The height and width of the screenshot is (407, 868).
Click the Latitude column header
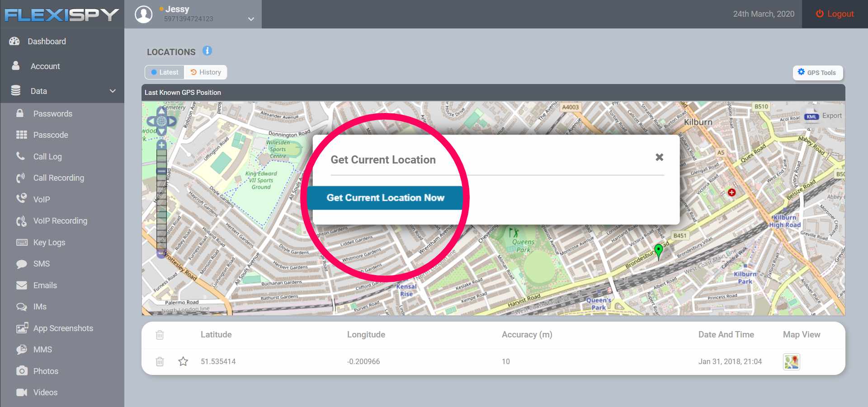[216, 335]
